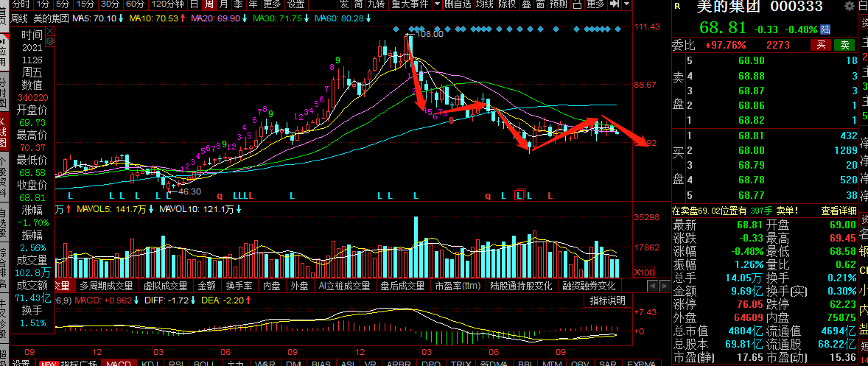
Task: Click the arrow-to-bar icon in the top toolbar
Action: pyautogui.click(x=614, y=4)
